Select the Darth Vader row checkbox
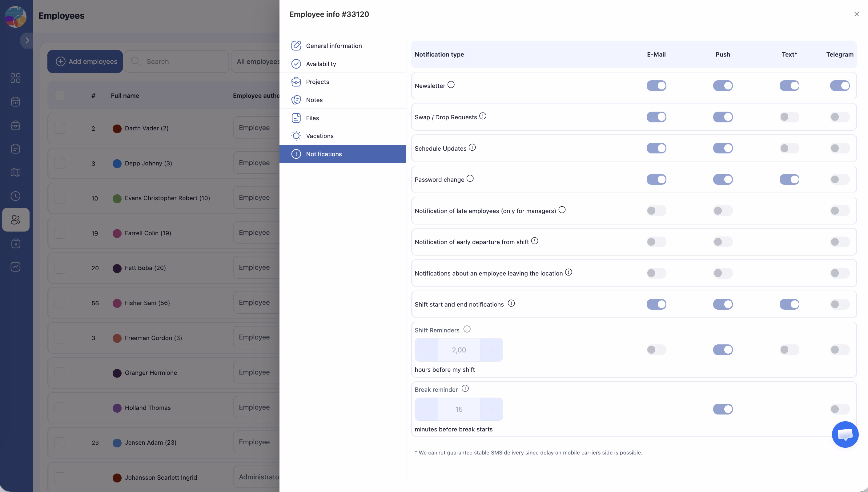Viewport: 868px width, 492px height. tap(59, 129)
